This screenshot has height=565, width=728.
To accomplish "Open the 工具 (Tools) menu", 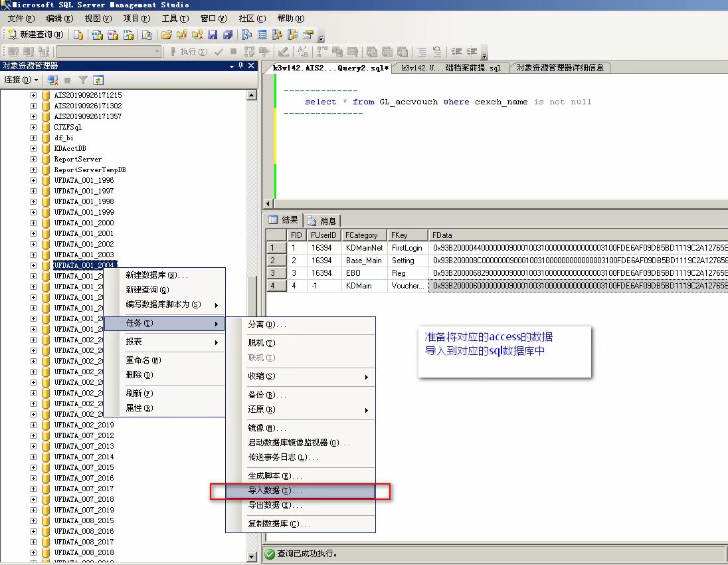I will pyautogui.click(x=175, y=19).
